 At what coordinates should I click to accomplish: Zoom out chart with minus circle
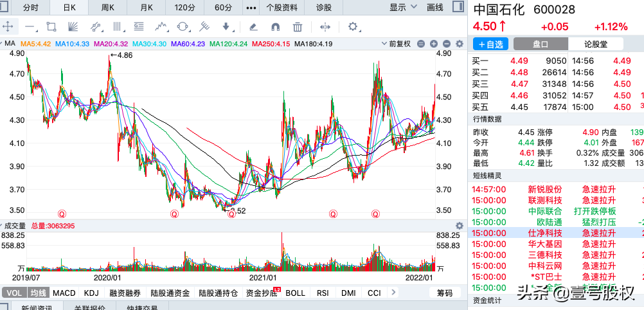click(447, 44)
